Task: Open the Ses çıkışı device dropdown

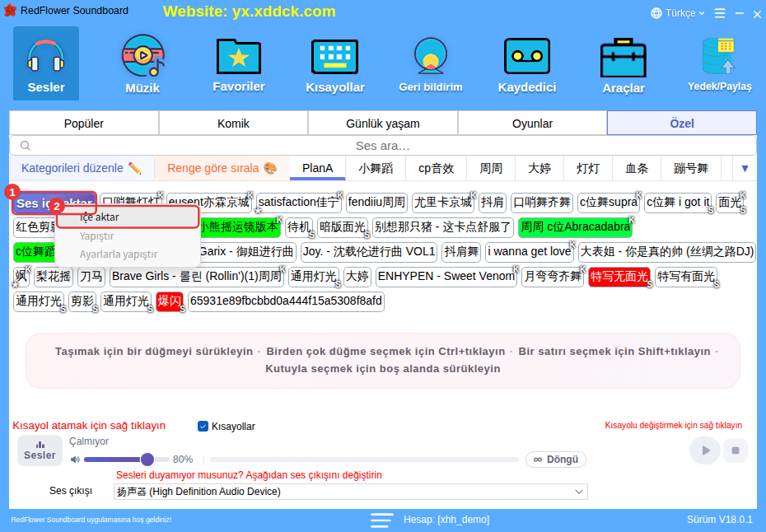Action: click(x=350, y=492)
